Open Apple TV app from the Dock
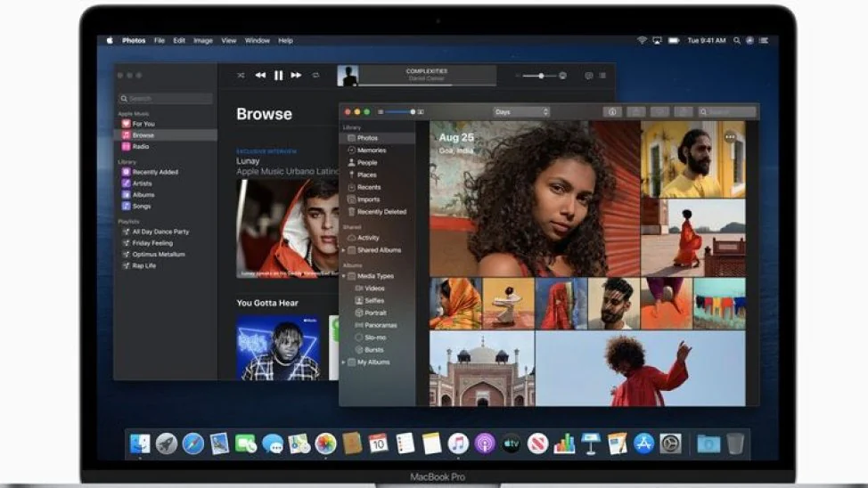Screen dimensions: 868x488 (512, 443)
